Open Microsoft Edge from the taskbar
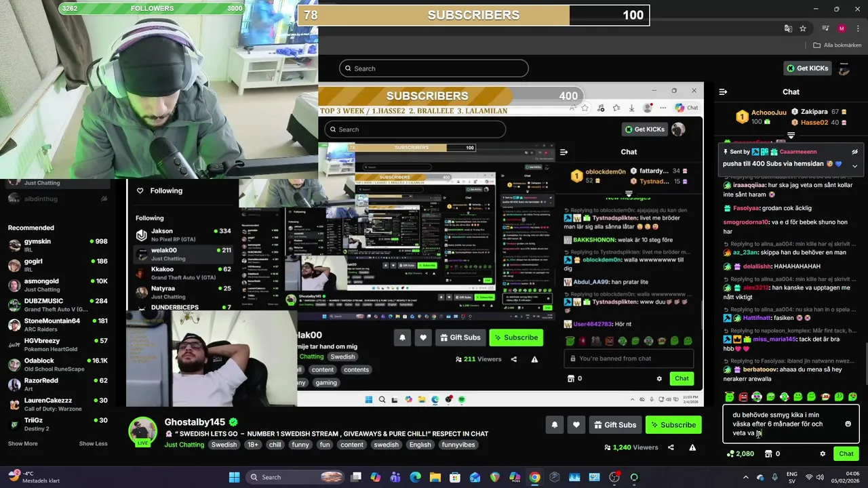Viewport: 868px width, 488px height. pos(415,477)
